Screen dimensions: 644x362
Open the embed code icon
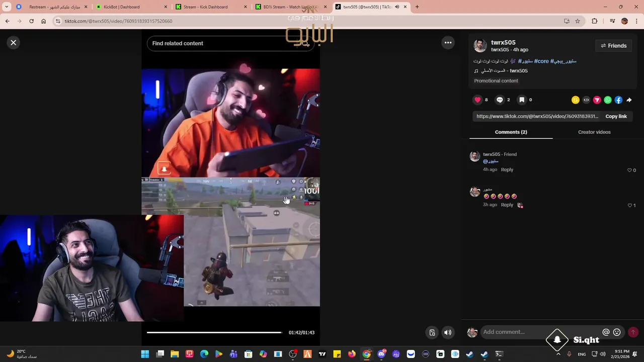click(x=586, y=100)
